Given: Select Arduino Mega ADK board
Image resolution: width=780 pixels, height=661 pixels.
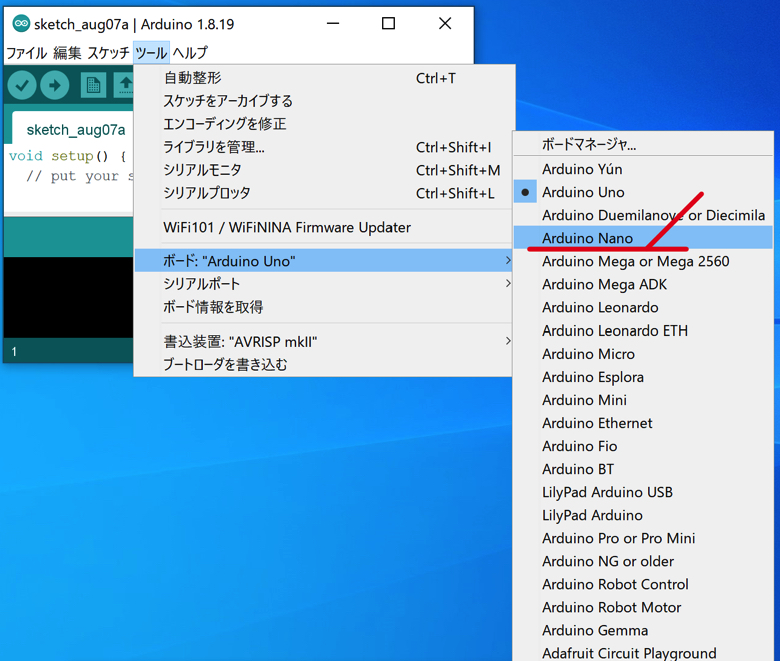Looking at the screenshot, I should 643,284.
